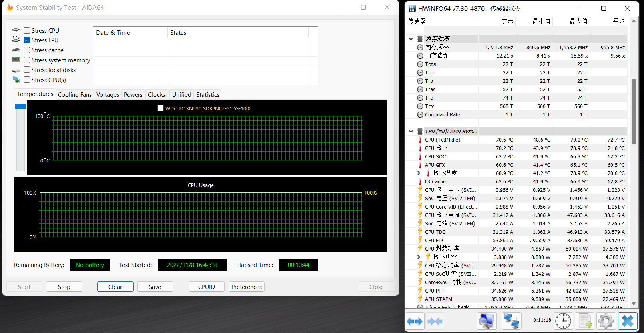
Task: Expand the 核心功率 sub-tree
Action: tap(419, 257)
